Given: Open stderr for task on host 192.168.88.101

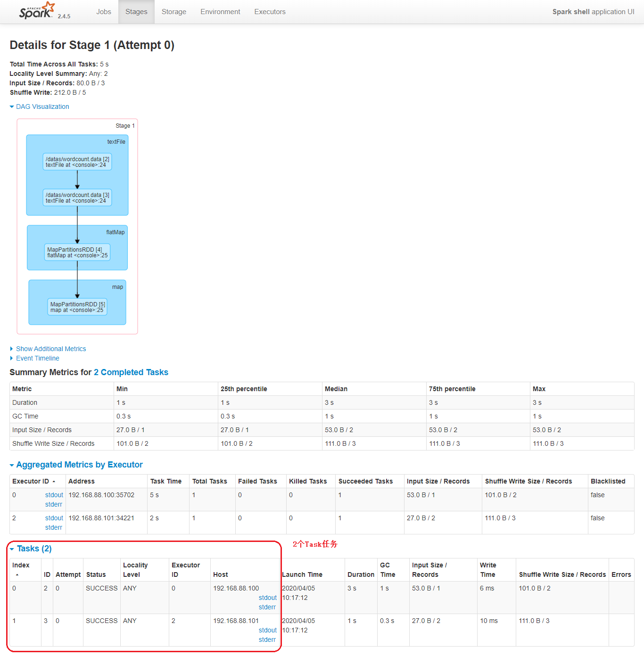Looking at the screenshot, I should [267, 640].
